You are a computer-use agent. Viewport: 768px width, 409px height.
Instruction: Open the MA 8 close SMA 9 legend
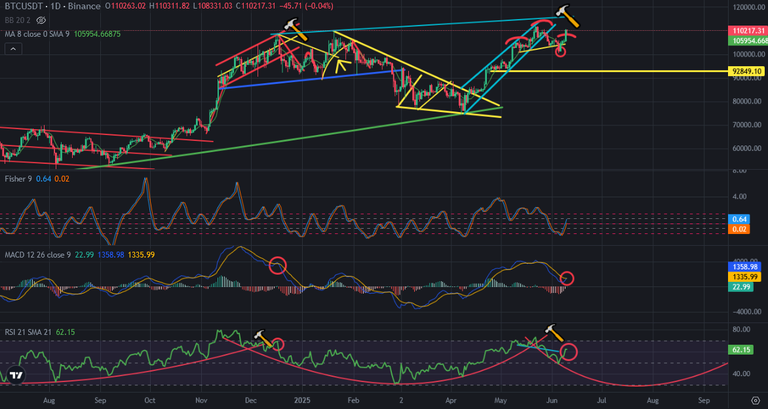point(63,34)
